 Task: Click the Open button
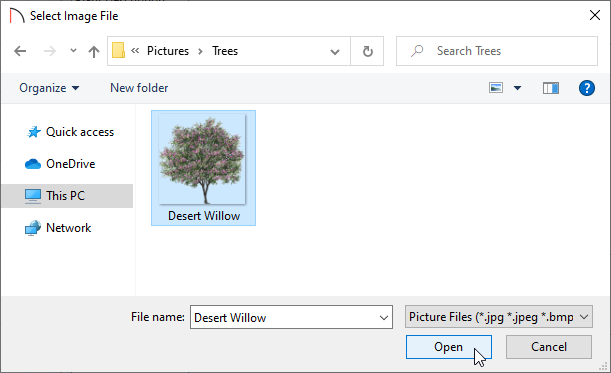point(449,347)
